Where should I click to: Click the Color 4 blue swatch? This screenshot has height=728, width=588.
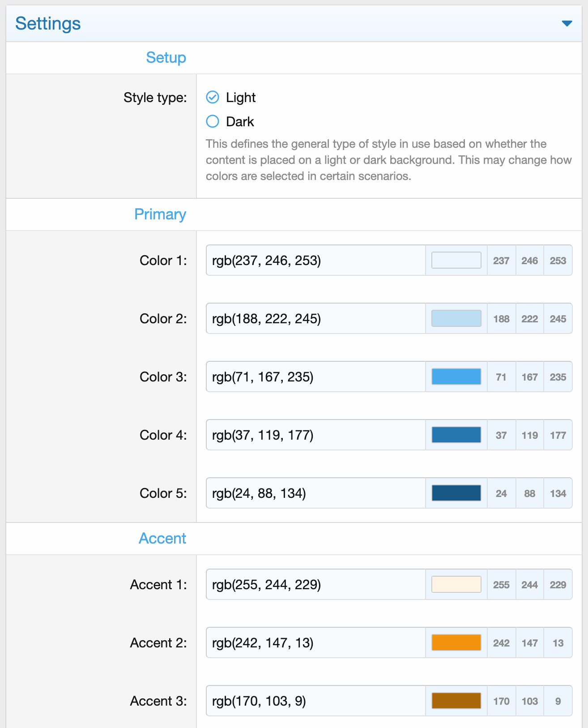pyautogui.click(x=456, y=435)
